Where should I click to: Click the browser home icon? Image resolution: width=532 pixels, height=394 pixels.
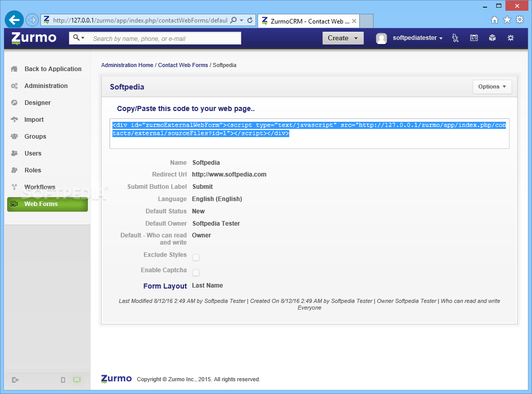pos(495,19)
